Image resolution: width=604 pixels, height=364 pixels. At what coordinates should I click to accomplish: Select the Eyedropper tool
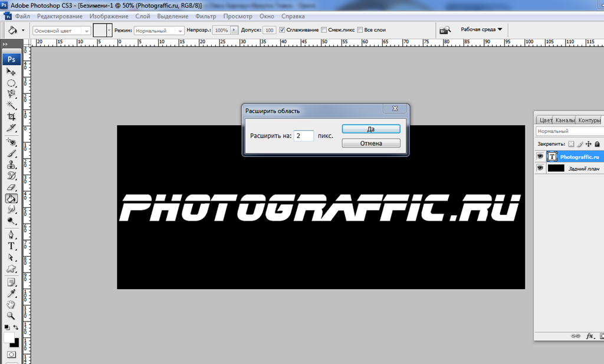click(x=11, y=294)
